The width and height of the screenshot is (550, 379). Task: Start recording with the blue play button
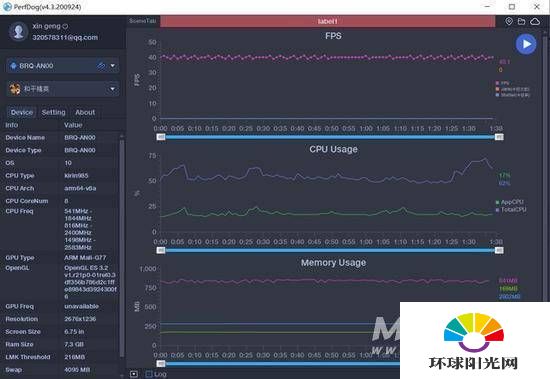click(x=526, y=44)
